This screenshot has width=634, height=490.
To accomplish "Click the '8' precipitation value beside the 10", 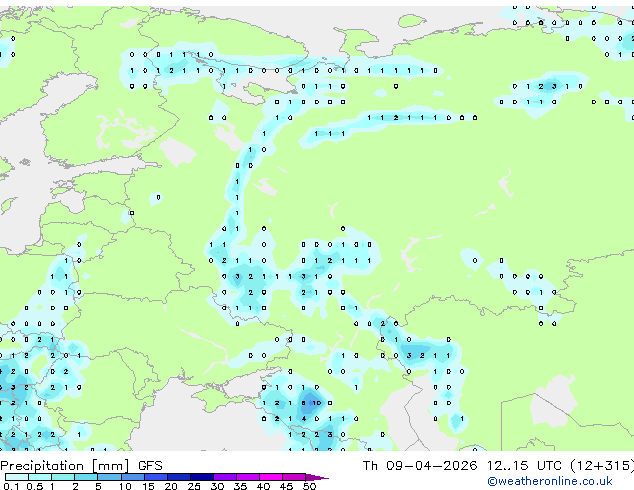I will (304, 403).
